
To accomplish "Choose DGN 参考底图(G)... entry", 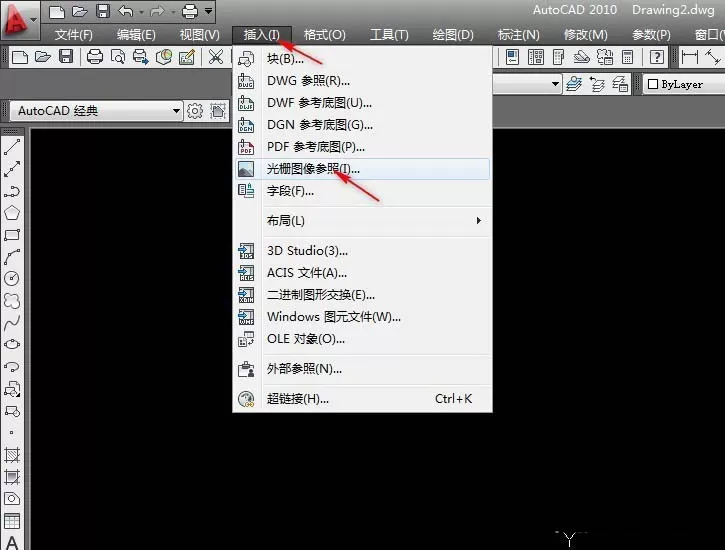I will [362, 125].
